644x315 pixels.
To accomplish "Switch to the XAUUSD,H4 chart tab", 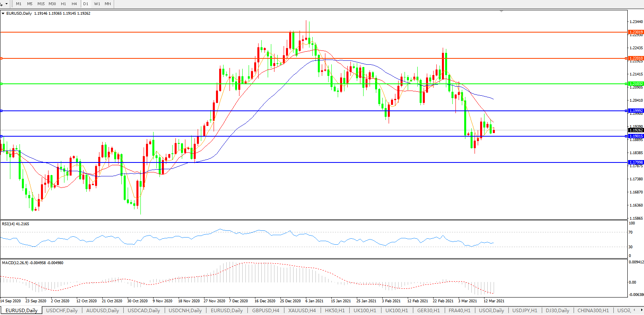I will 302,311.
